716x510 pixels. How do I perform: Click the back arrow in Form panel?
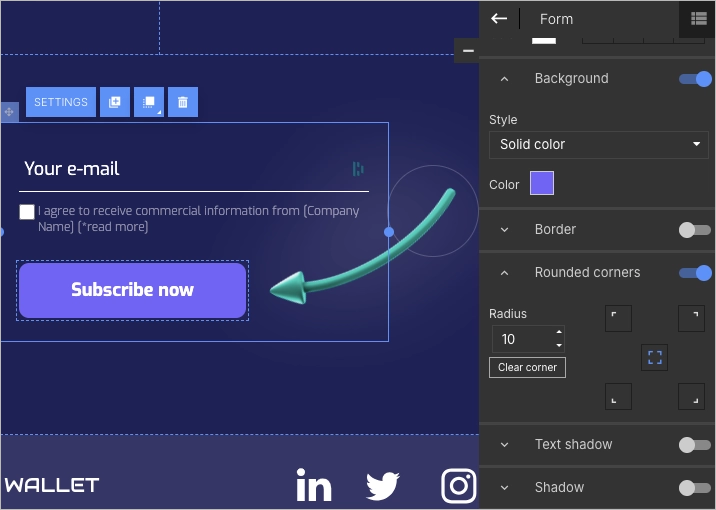click(x=499, y=18)
